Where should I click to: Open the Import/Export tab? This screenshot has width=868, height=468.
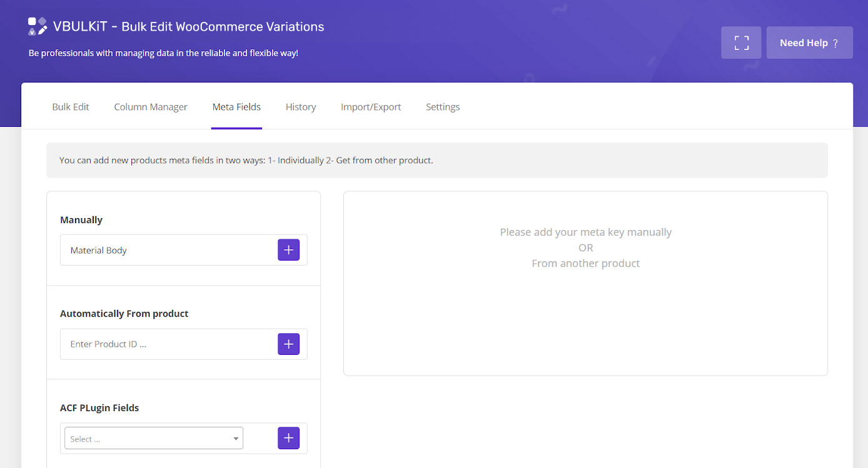coord(371,107)
